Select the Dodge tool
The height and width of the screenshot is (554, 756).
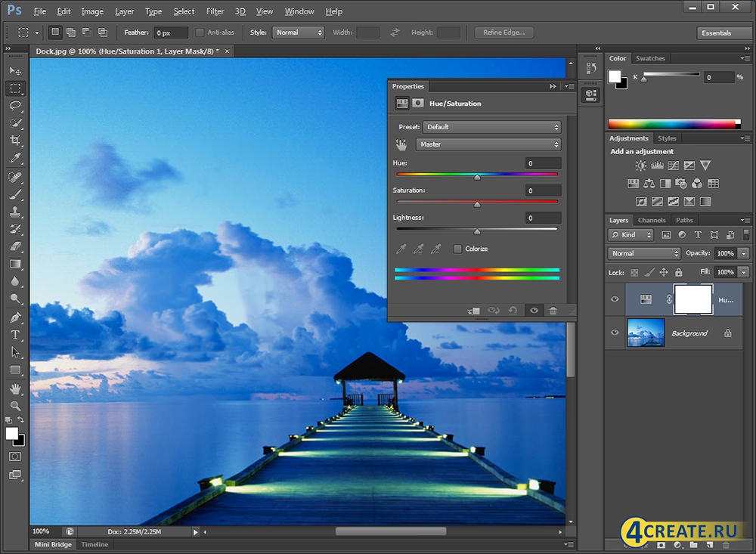coord(15,299)
